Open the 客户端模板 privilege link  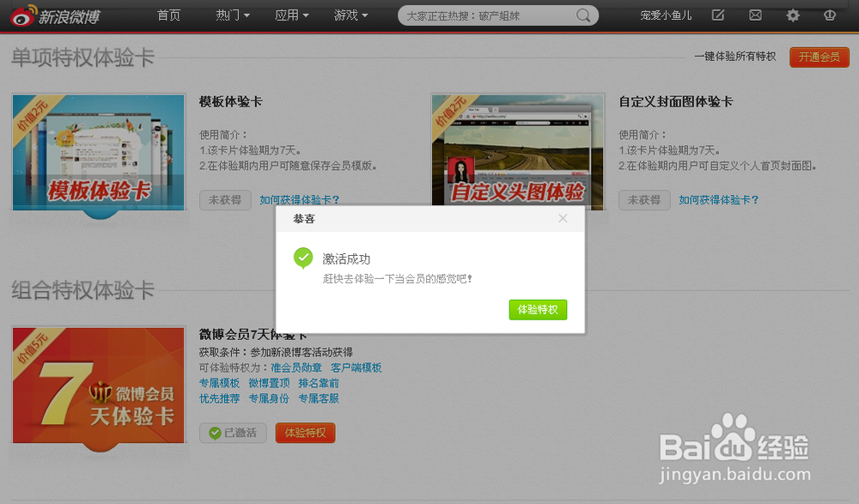(356, 367)
